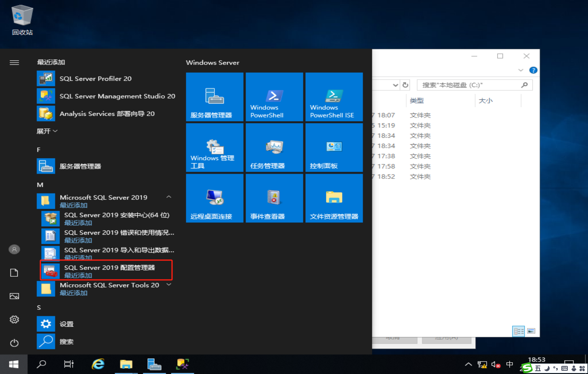Image resolution: width=588 pixels, height=374 pixels.
Task: Minimize the Explorer window
Action: 474,56
